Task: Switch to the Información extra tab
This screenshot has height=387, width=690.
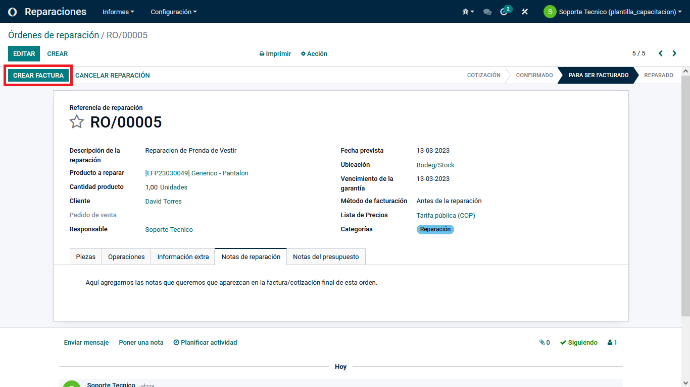Action: click(183, 257)
